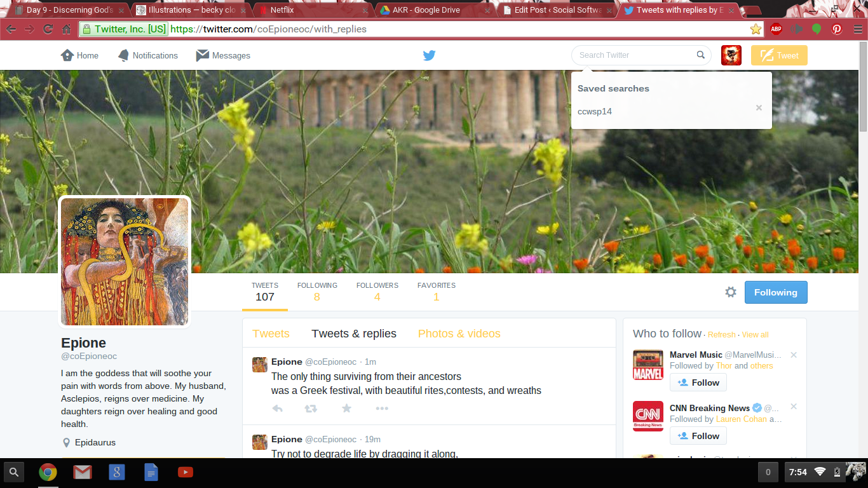The height and width of the screenshot is (488, 868).
Task: Click the Following button
Action: tap(776, 292)
